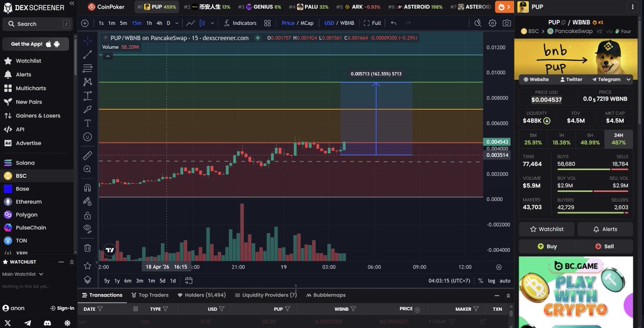
Task: Open the Discord icon in sidebar footer
Action: [47, 323]
